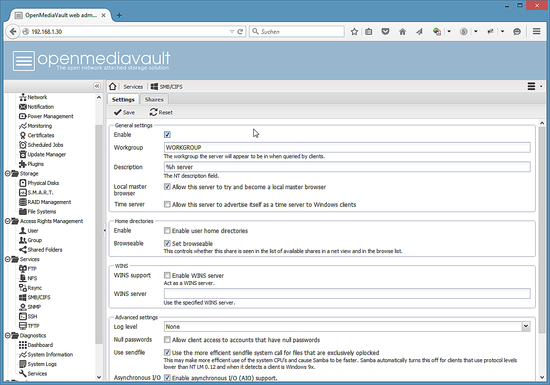Click the sidebar vertical scrollbar
Screen dimensions: 550x385
point(99,235)
